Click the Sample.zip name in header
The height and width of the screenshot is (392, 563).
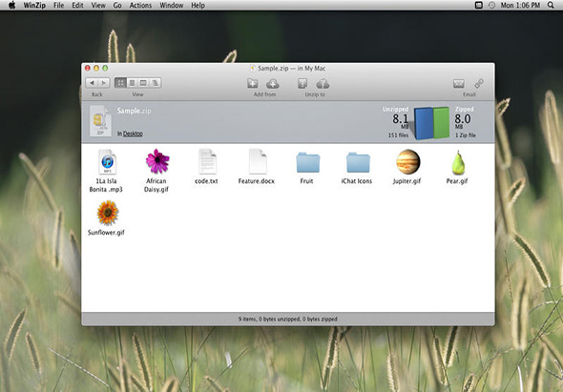[134, 111]
